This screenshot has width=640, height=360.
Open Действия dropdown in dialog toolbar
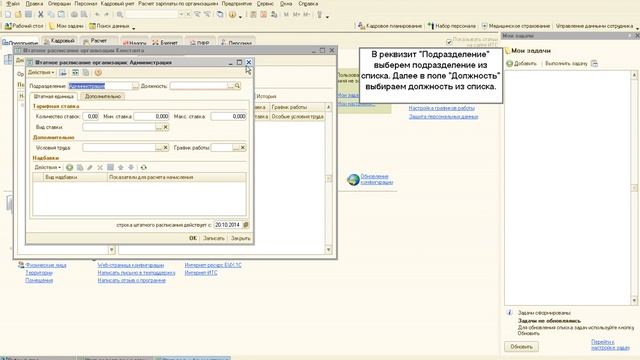pos(41,73)
